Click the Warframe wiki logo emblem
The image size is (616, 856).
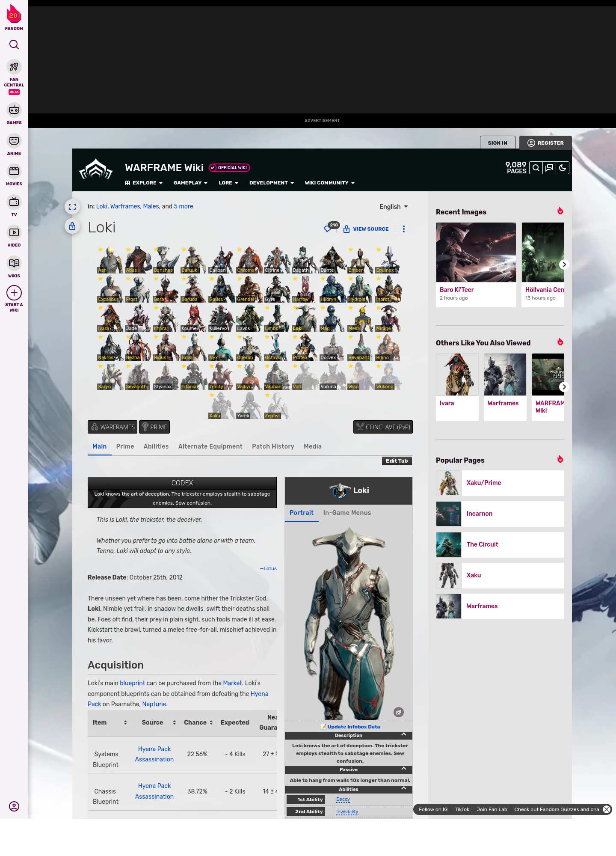[x=96, y=169]
